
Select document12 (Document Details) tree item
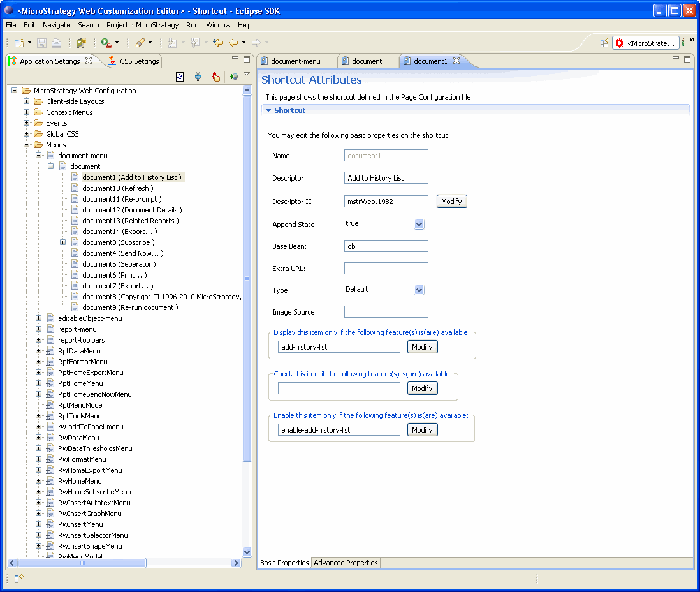point(132,210)
